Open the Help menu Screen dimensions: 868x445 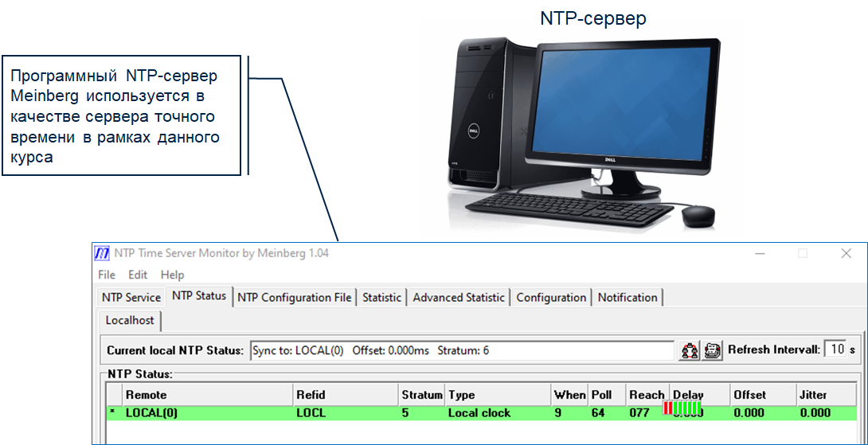click(172, 275)
